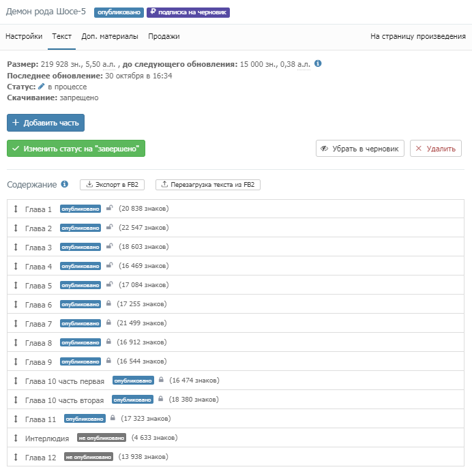Toggle the lock on Глава 8
472x476 pixels.
tap(108, 342)
